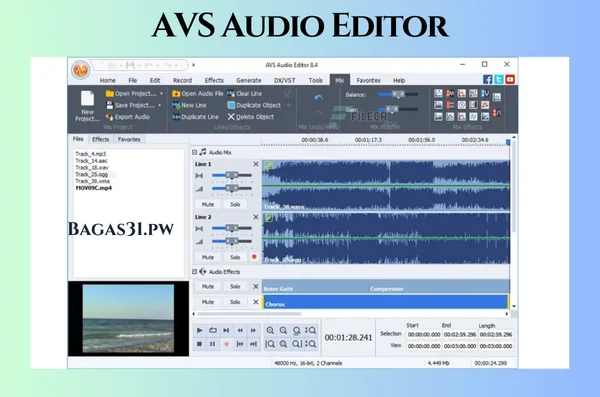Screen dimensions: 600x397
Task: Click the Pause button
Action: click(x=213, y=344)
